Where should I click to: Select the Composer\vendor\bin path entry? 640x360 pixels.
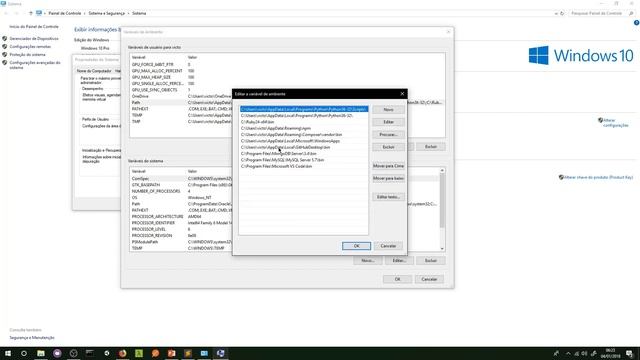304,134
